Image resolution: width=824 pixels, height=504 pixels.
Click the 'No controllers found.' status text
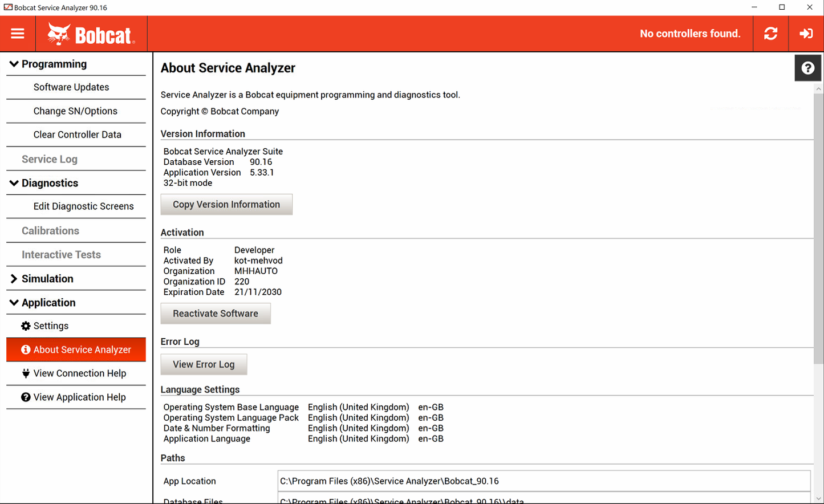(690, 34)
